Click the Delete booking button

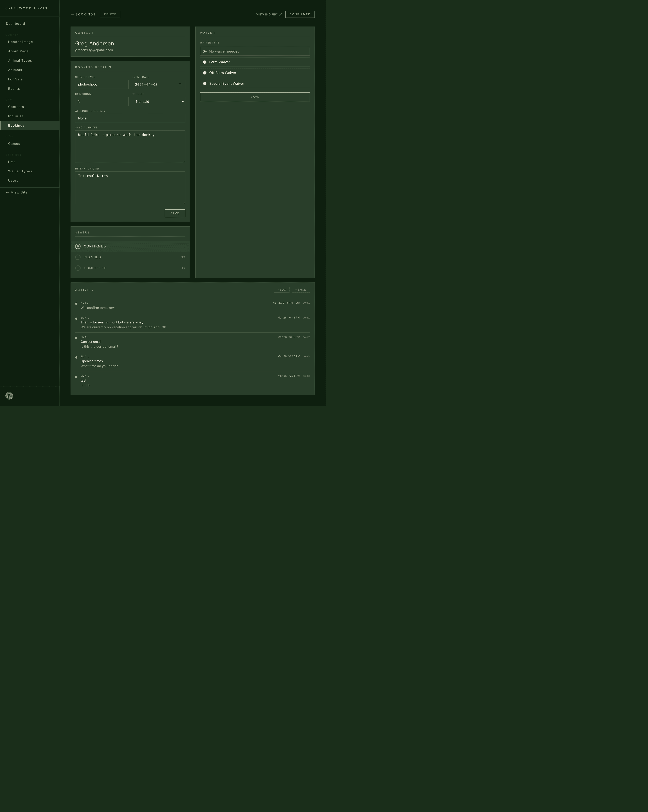point(110,14)
